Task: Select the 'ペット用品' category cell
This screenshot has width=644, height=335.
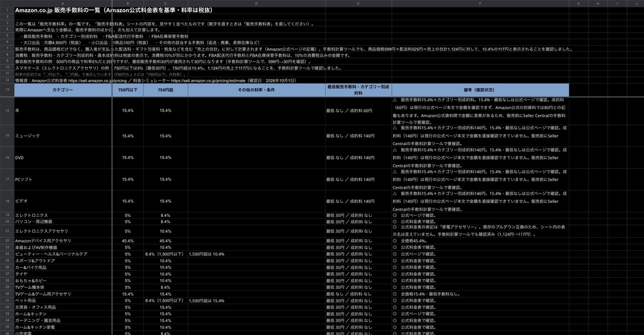Action: tap(63, 300)
